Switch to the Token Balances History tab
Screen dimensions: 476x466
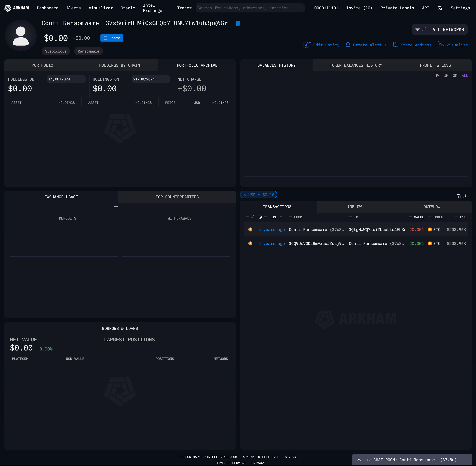[356, 65]
